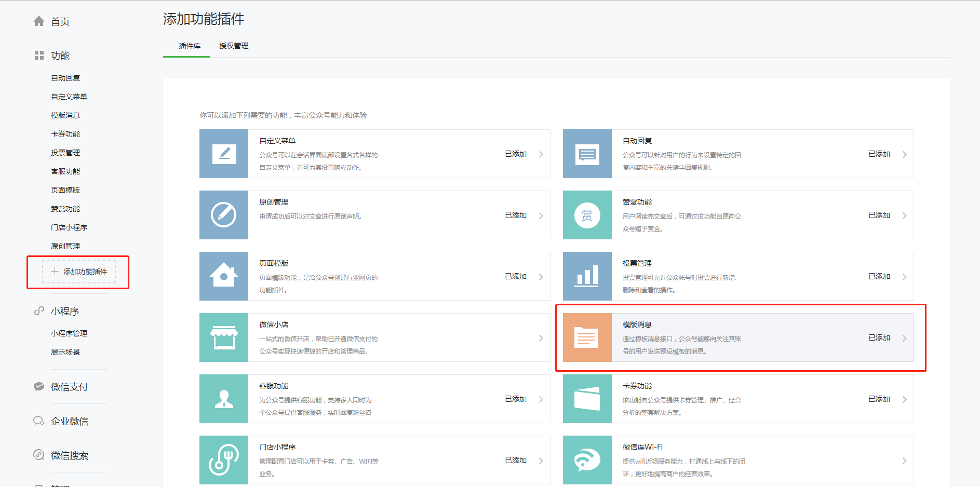Click the 微信小店 storefront icon
This screenshot has width=980, height=487.
(224, 337)
